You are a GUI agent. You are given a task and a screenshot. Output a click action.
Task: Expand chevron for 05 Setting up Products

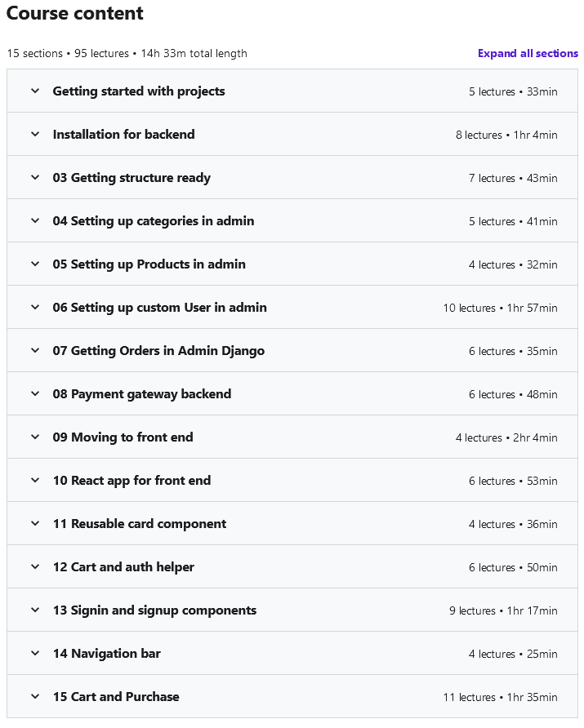[x=35, y=264]
